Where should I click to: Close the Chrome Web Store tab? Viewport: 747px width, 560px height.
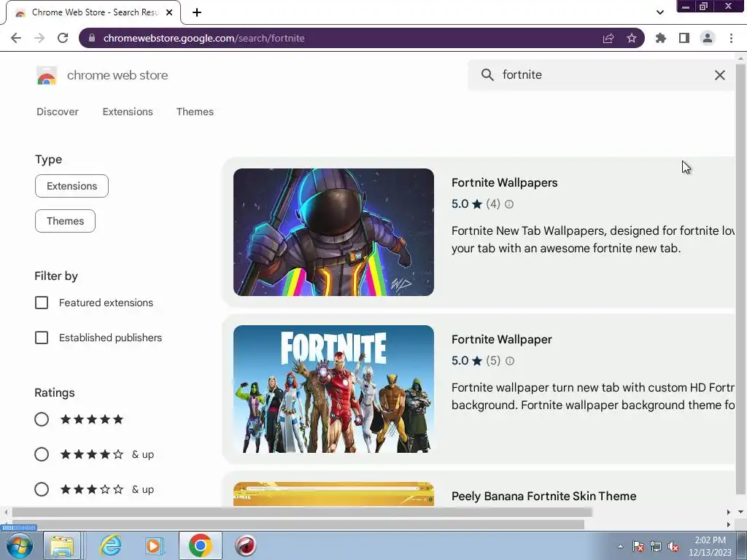point(169,12)
